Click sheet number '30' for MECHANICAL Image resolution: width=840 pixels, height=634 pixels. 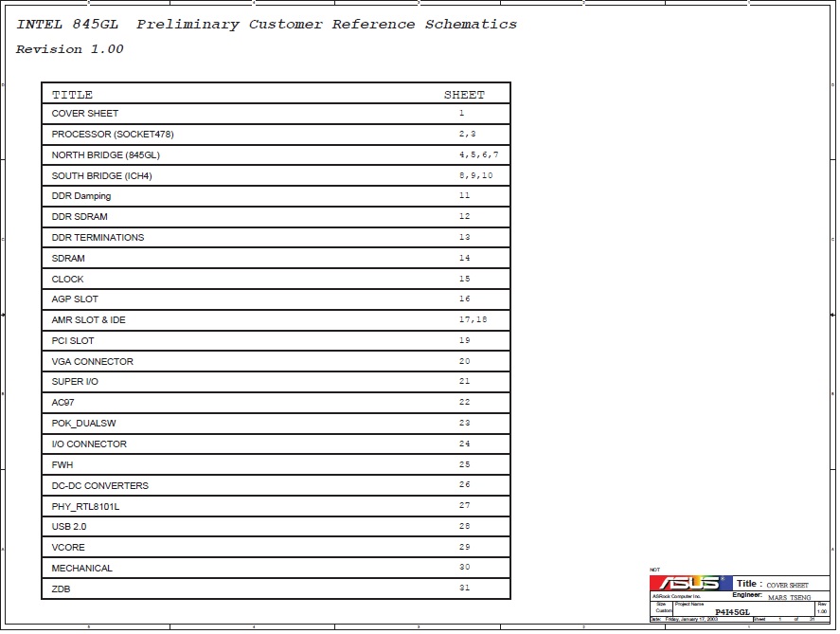point(464,567)
